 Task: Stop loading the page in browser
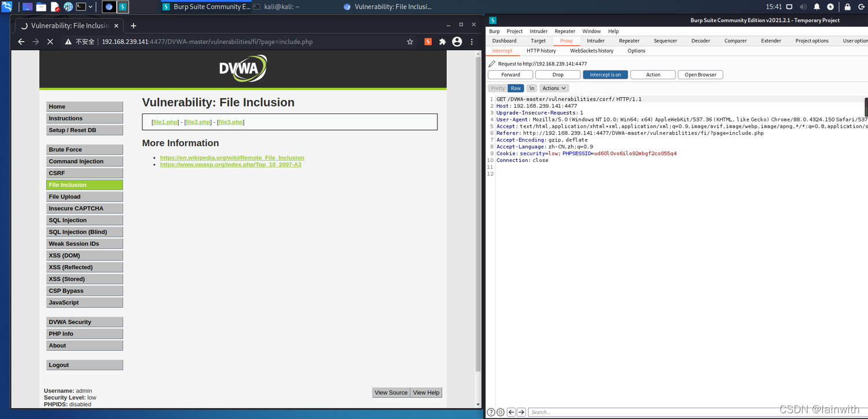(x=50, y=42)
